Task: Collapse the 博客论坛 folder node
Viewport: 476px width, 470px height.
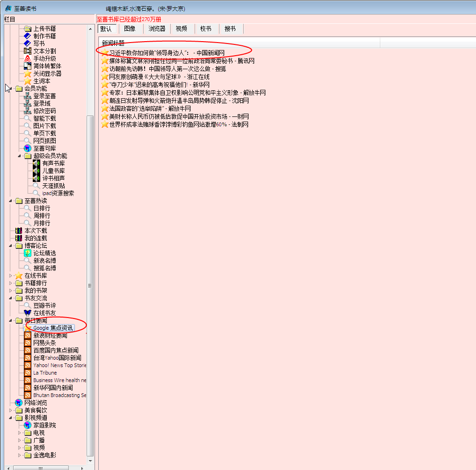Action: point(11,246)
